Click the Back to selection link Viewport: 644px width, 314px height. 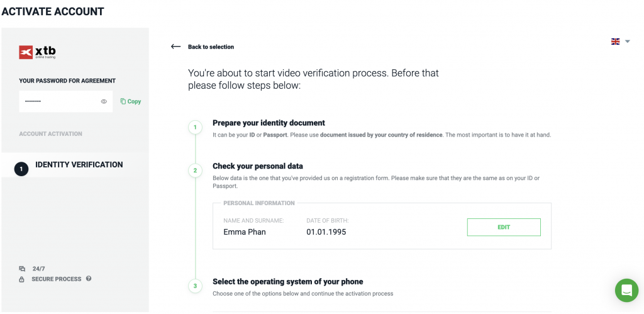(211, 47)
